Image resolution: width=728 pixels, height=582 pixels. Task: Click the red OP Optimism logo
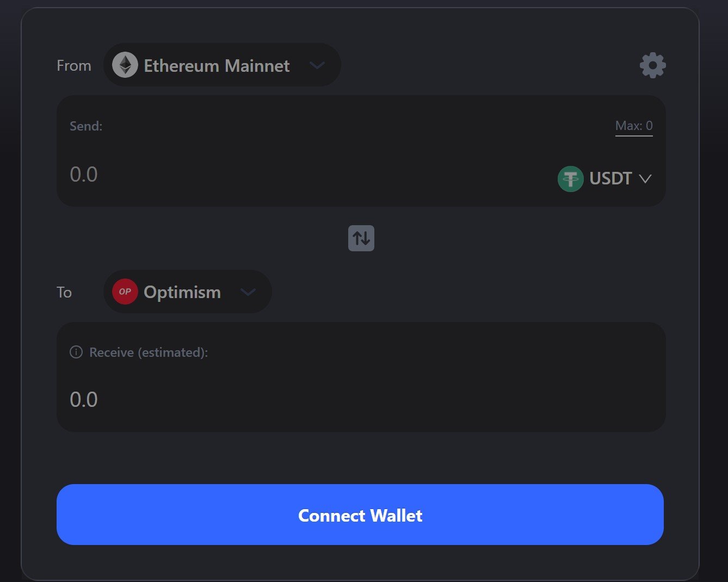click(x=125, y=292)
